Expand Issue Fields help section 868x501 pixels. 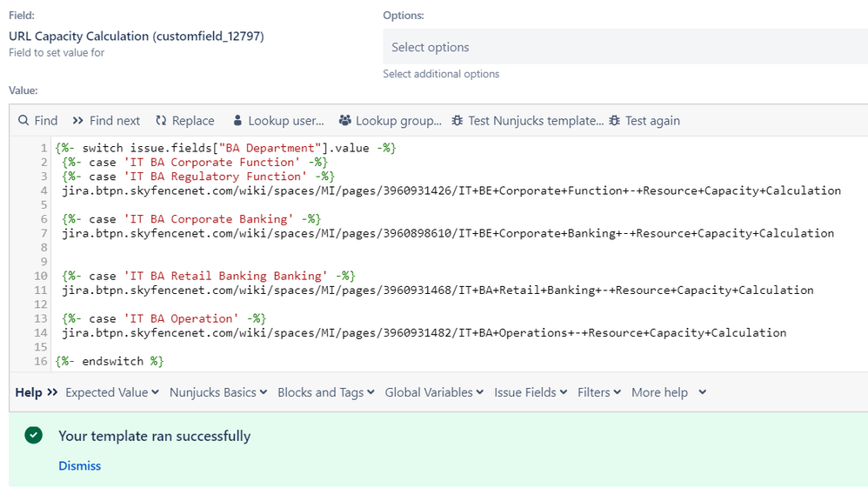pos(531,392)
